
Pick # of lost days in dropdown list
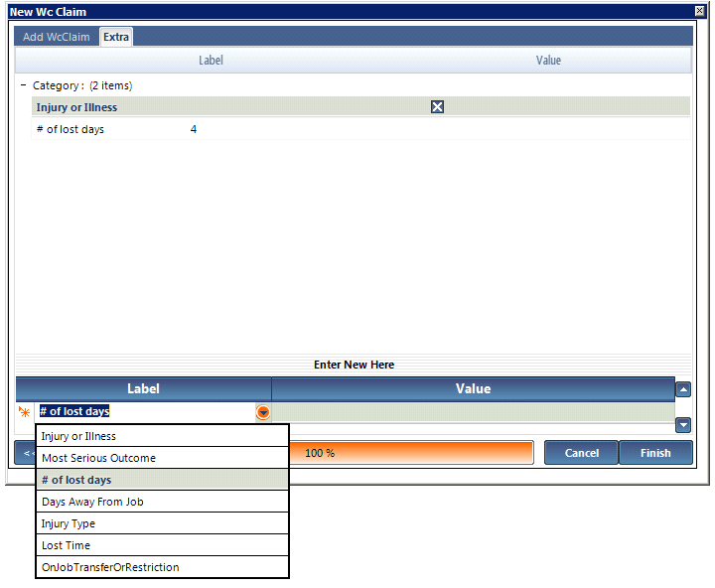click(x=162, y=480)
